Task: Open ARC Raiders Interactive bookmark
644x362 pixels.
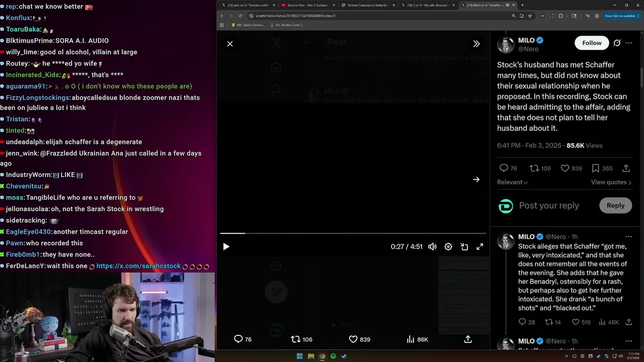Action: (248, 25)
